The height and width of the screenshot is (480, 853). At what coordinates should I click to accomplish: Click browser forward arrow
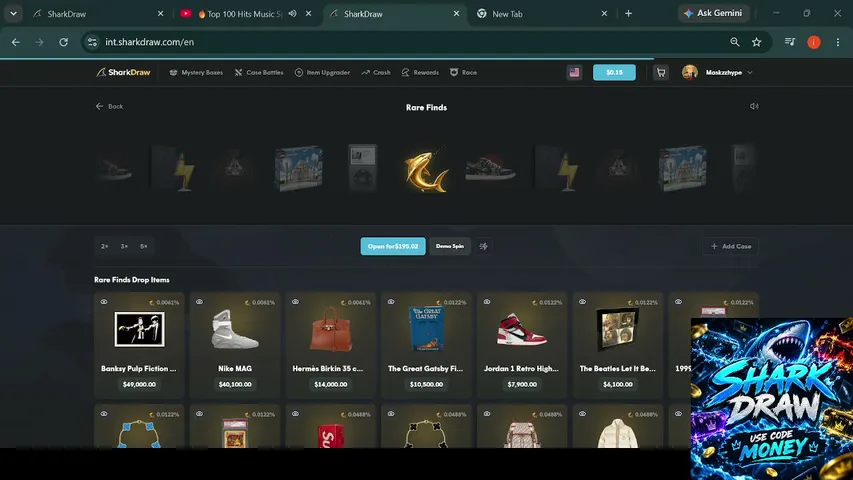39,42
